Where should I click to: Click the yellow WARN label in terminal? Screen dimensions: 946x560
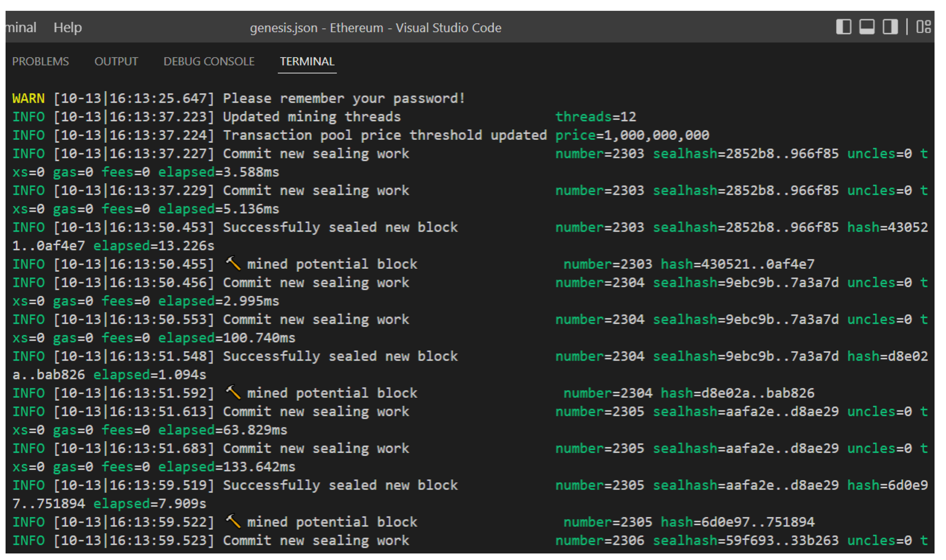click(x=28, y=99)
